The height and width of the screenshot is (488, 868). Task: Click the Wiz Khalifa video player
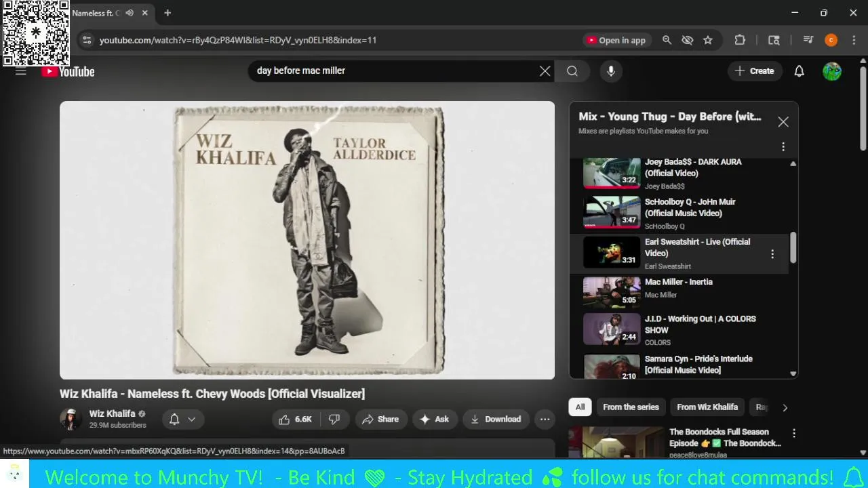307,240
